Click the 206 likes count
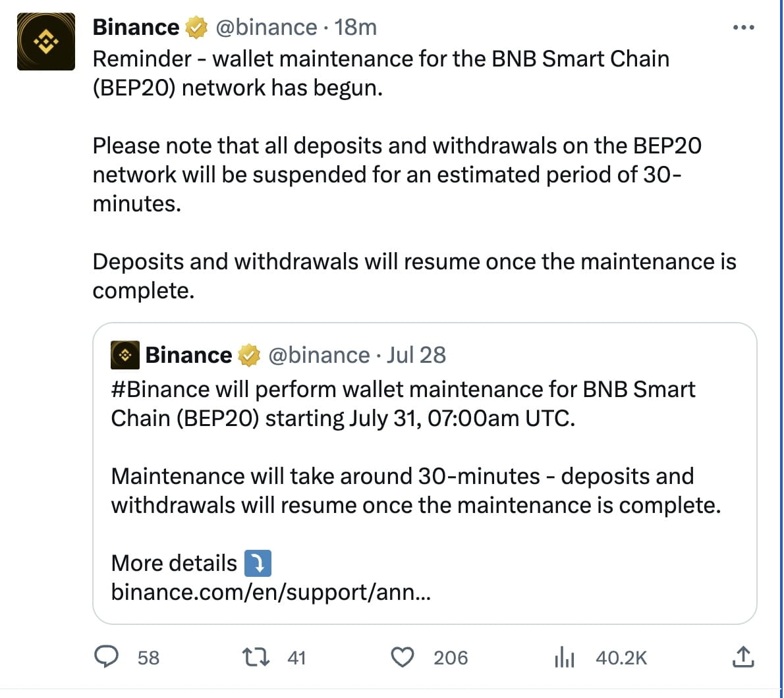784x698 pixels. pos(451,657)
